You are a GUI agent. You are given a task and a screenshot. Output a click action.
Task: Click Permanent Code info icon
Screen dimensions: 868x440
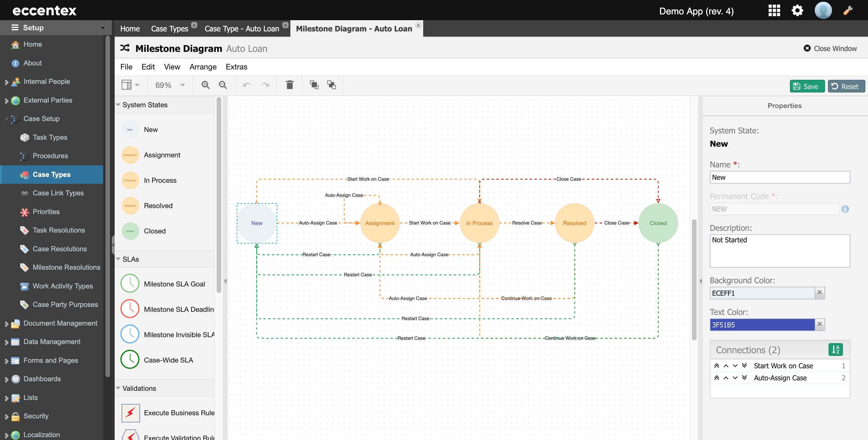845,209
